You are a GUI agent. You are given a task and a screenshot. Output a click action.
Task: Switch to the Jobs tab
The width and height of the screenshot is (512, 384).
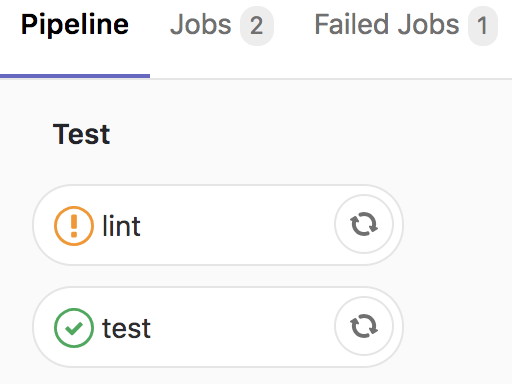pos(222,25)
